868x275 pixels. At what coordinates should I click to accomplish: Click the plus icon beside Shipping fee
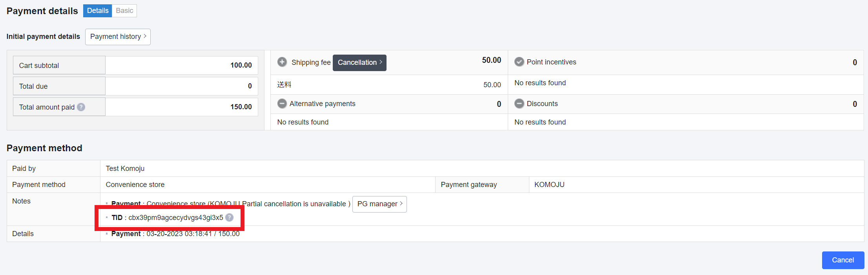[x=282, y=62]
